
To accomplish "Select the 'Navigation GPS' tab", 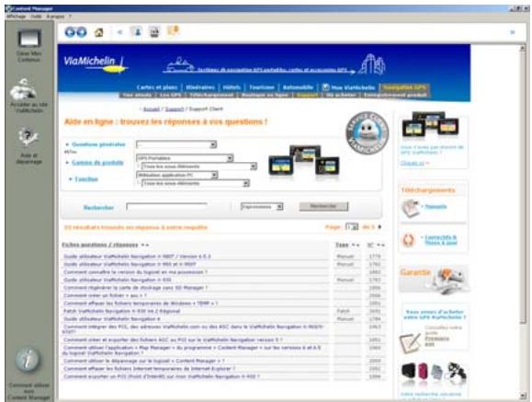I will point(404,87).
